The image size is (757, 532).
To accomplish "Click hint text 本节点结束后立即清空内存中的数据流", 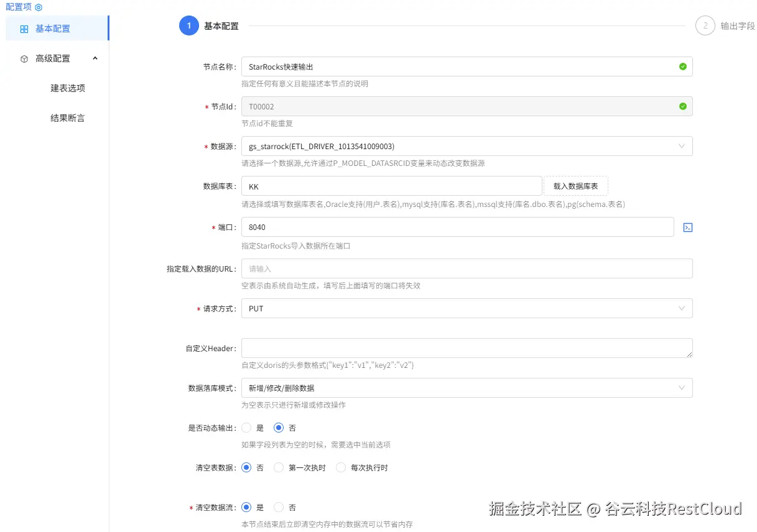I will point(327,525).
